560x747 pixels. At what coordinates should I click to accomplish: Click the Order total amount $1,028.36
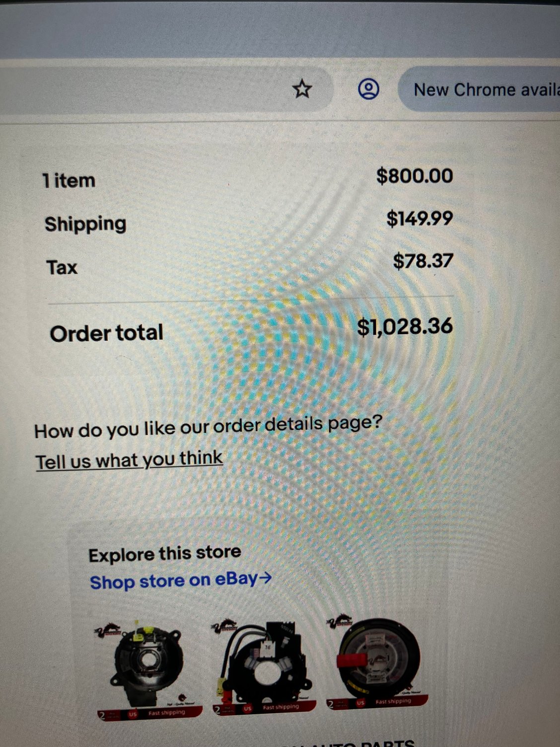click(x=405, y=326)
